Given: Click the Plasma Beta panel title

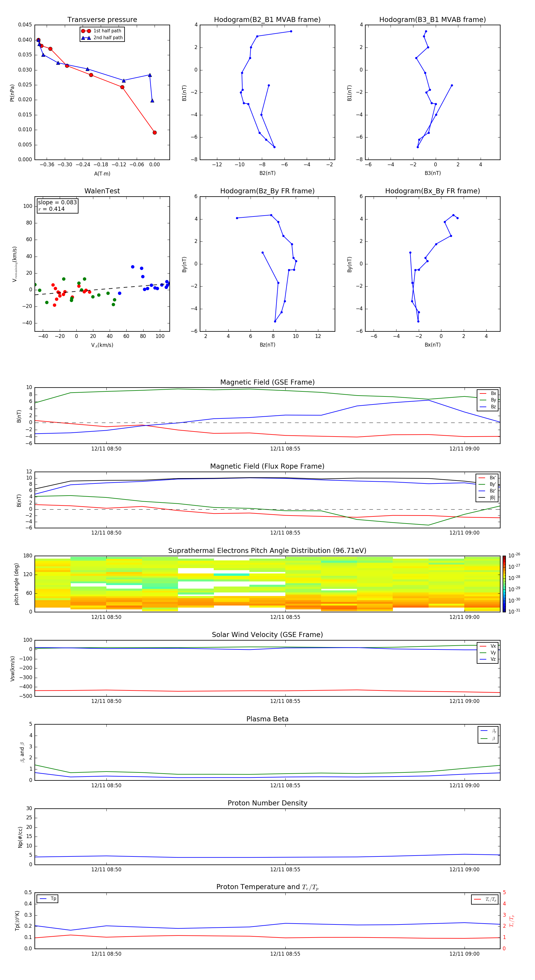Looking at the screenshot, I should coord(267,719).
